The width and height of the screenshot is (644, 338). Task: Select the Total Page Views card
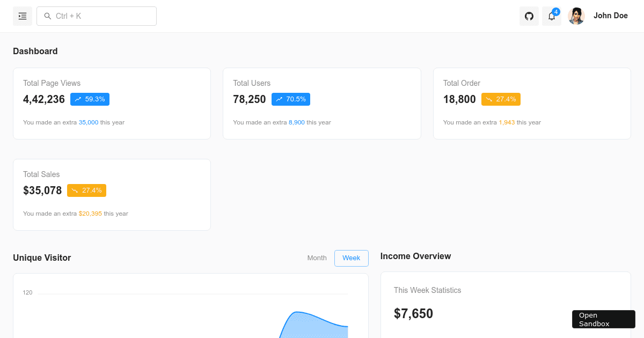point(112,104)
